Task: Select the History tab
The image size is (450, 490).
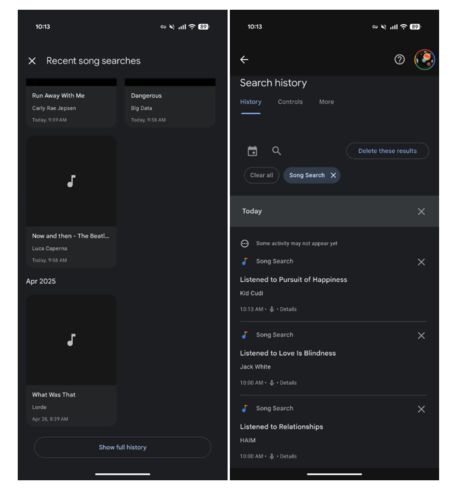Action: pos(251,102)
